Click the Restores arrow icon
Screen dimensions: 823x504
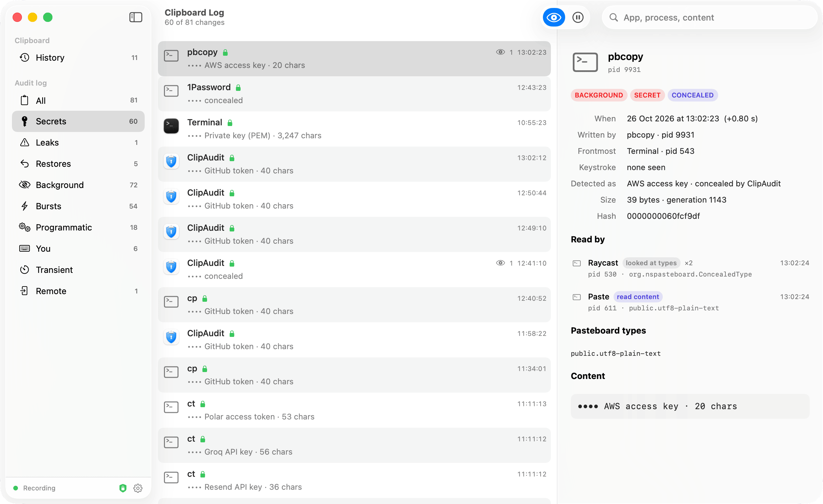24,163
